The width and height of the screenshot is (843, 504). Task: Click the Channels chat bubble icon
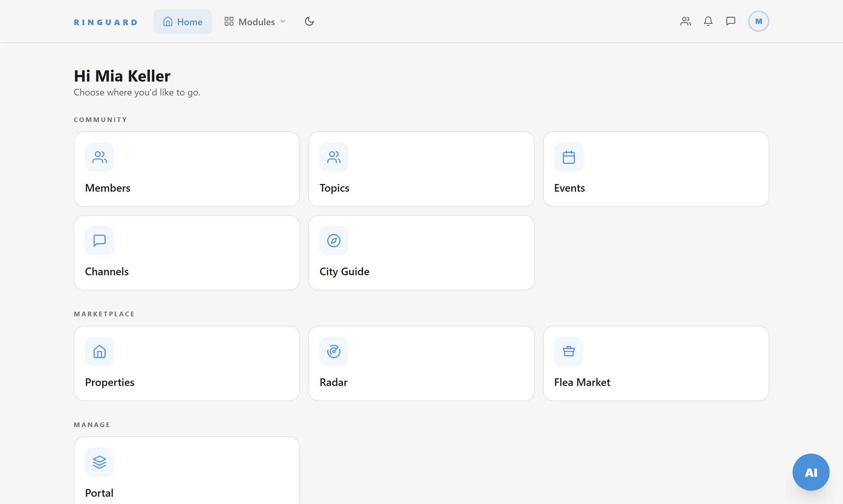click(x=100, y=241)
